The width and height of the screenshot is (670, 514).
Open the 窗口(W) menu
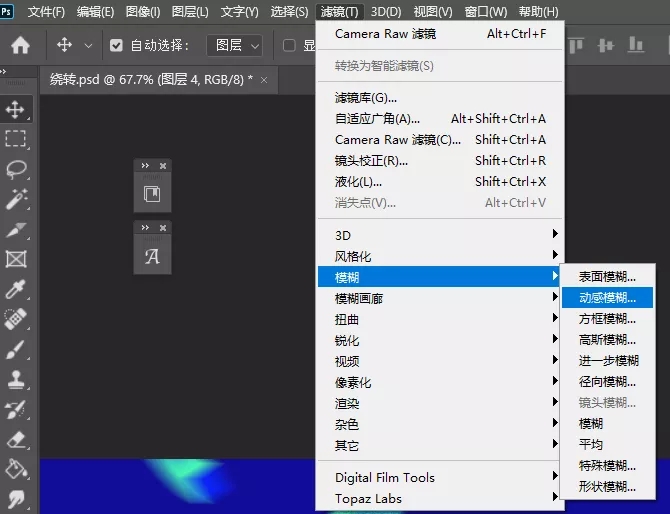(486, 12)
